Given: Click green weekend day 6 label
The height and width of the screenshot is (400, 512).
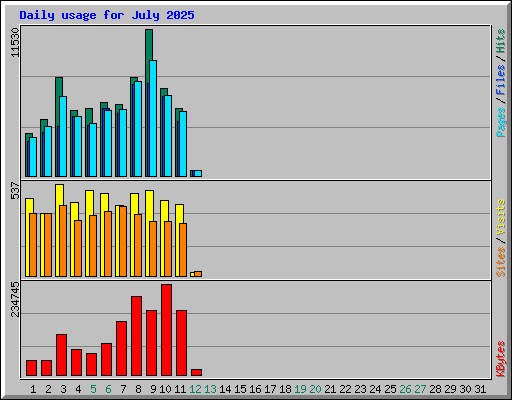Looking at the screenshot, I should 108,389.
